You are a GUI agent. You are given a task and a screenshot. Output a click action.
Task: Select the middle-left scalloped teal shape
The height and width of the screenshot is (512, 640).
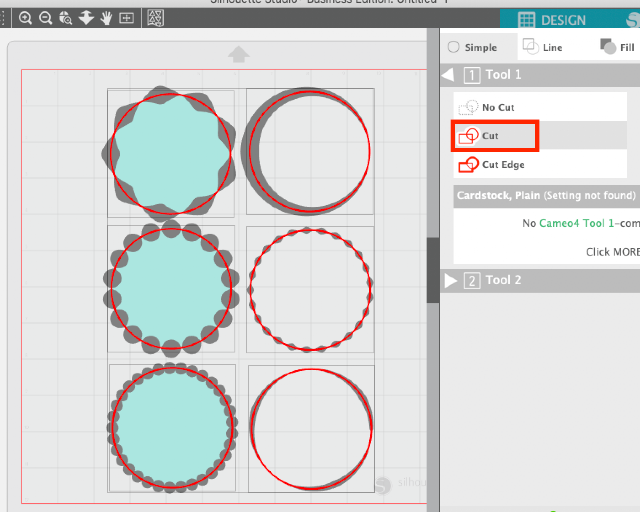pos(171,289)
